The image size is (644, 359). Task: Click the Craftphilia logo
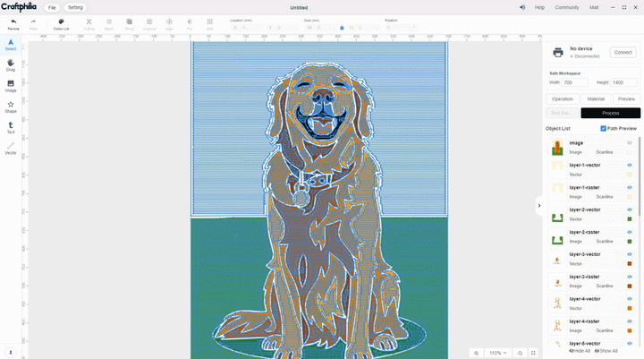pyautogui.click(x=19, y=7)
